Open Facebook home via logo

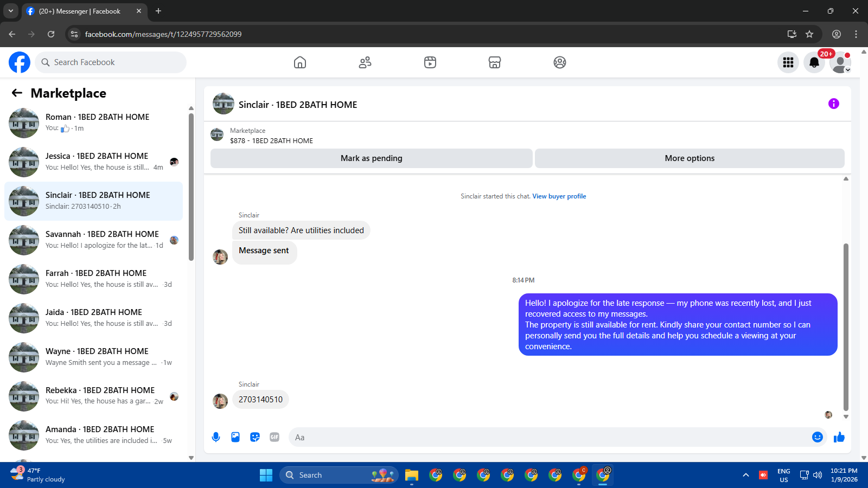[20, 62]
